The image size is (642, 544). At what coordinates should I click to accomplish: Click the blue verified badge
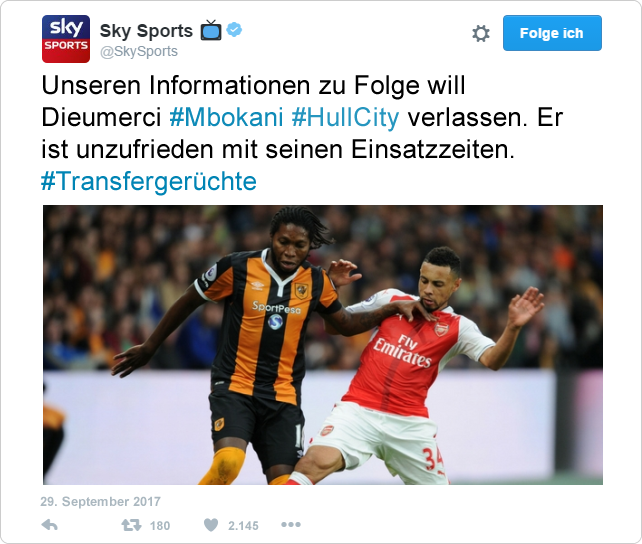(234, 30)
